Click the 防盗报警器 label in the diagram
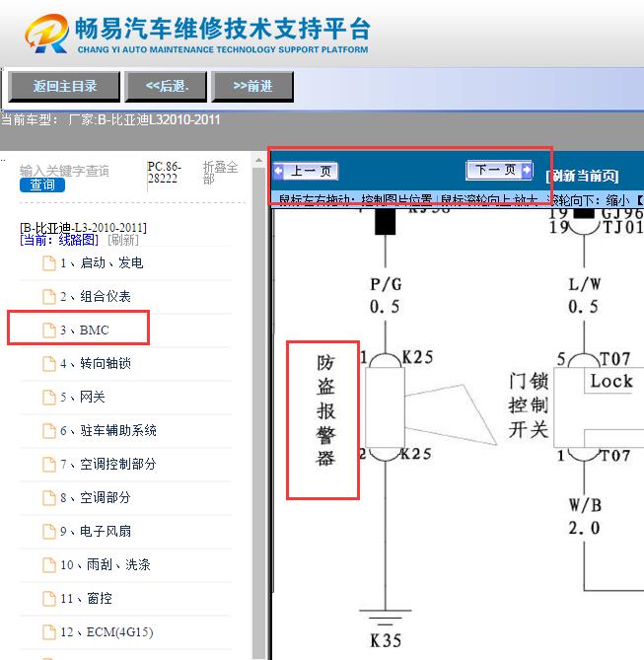Viewport: 644px width, 660px height. (x=325, y=410)
